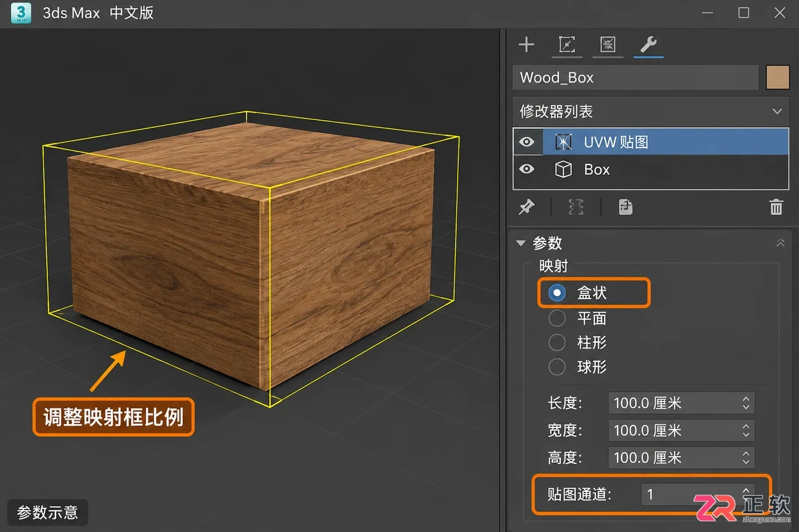Viewport: 799px width, 532px height.
Task: Adjust the 高度 spinner arrows
Action: [x=746, y=458]
